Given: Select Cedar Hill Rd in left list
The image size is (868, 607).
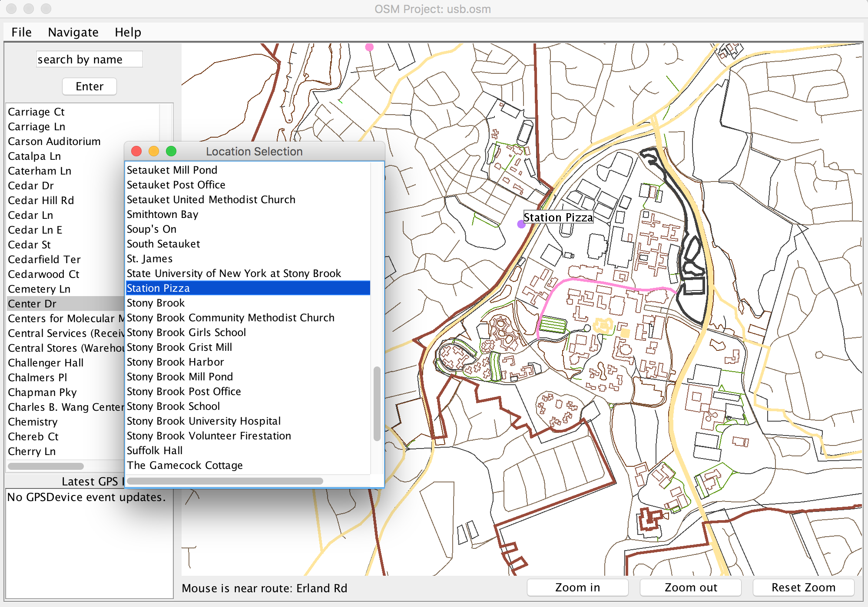Looking at the screenshot, I should coord(41,201).
